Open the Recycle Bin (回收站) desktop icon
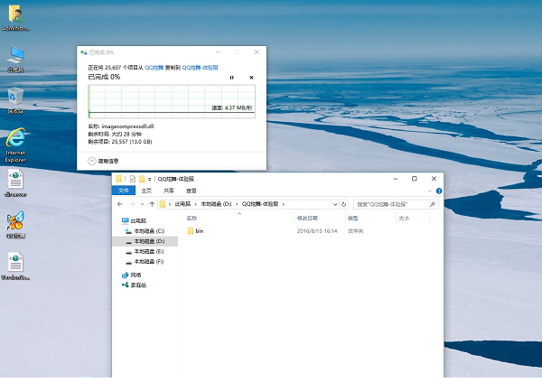542x392 pixels. click(x=15, y=100)
